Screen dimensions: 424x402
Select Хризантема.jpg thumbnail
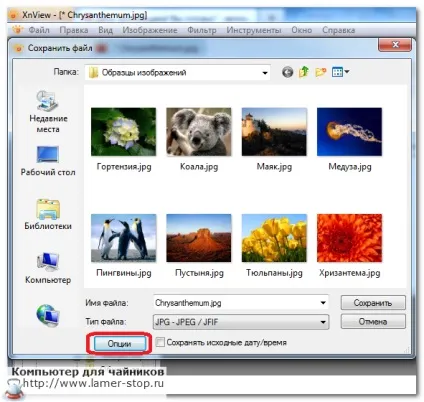(349, 238)
